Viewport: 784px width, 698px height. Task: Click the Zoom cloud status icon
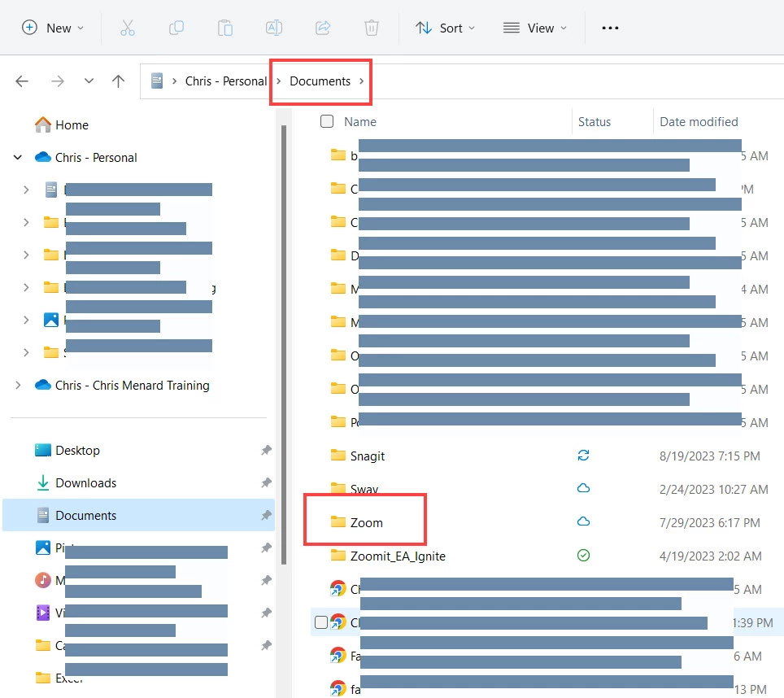click(x=583, y=522)
